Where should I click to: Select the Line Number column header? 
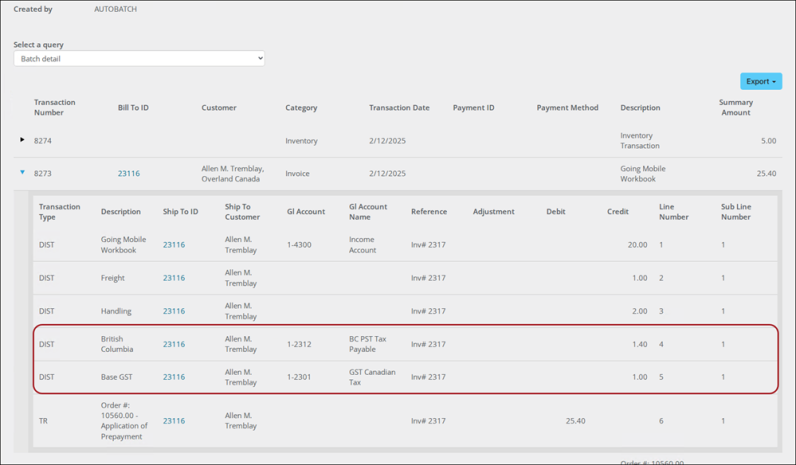coord(674,212)
